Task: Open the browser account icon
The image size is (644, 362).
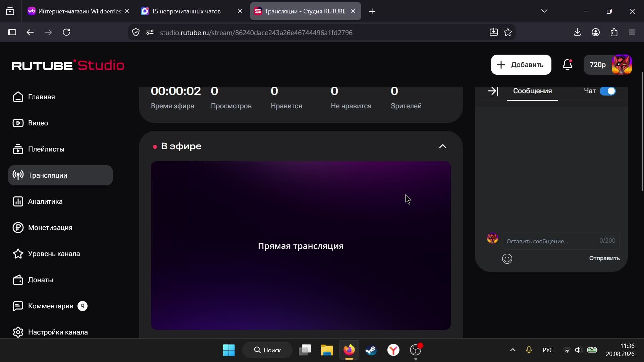Action: pos(596,33)
